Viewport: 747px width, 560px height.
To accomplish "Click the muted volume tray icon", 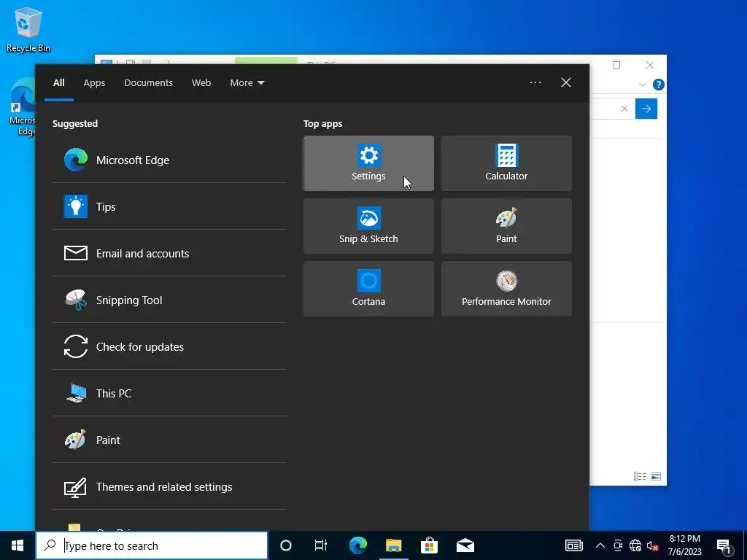I will pyautogui.click(x=653, y=545).
